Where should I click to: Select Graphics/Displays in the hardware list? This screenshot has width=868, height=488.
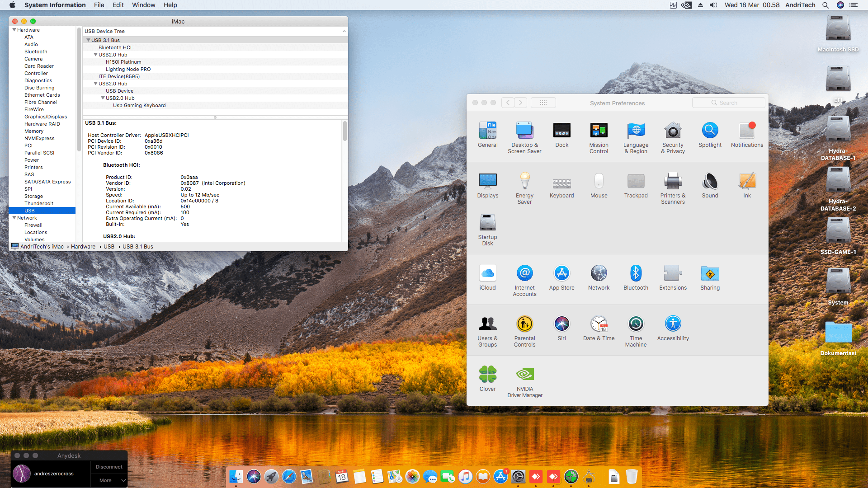(45, 117)
